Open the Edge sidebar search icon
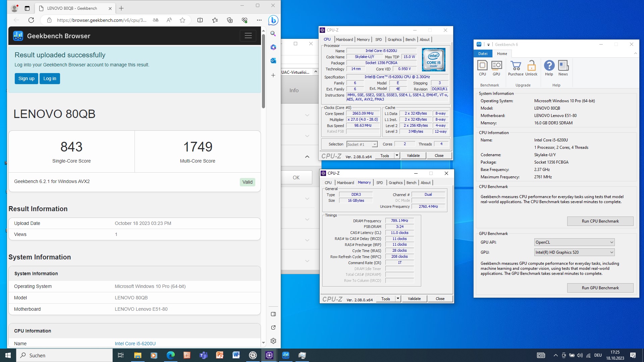This screenshot has height=362, width=644. point(273,34)
